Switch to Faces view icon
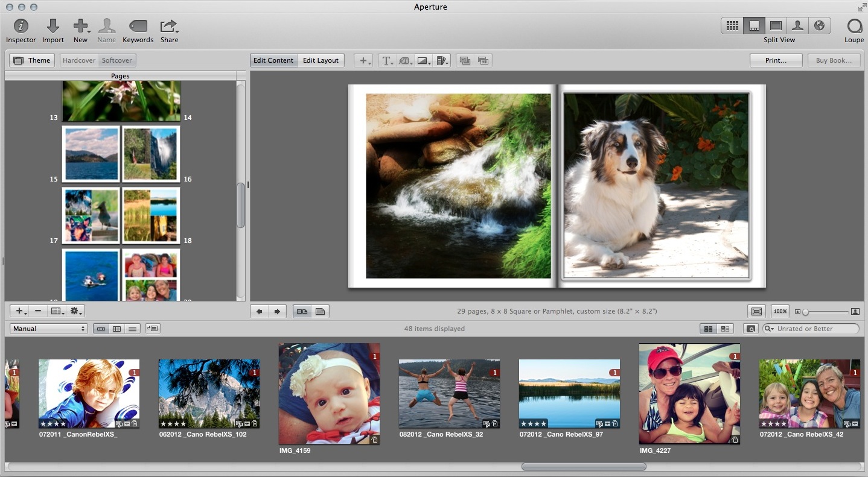This screenshot has height=477, width=868. click(797, 26)
